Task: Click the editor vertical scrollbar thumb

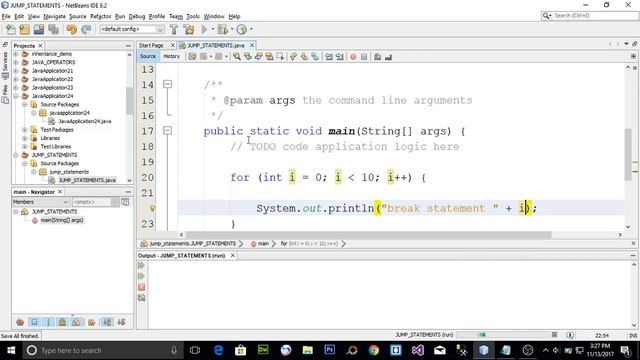Action: click(x=628, y=154)
